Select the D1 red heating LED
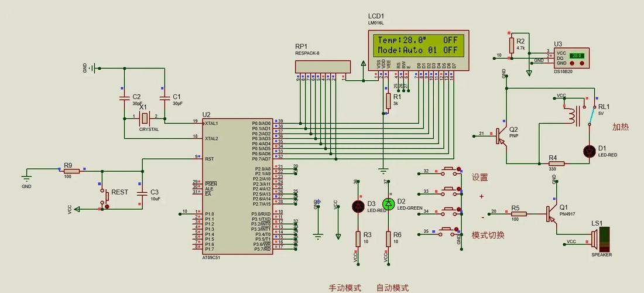This screenshot has width=644, height=293. click(590, 151)
